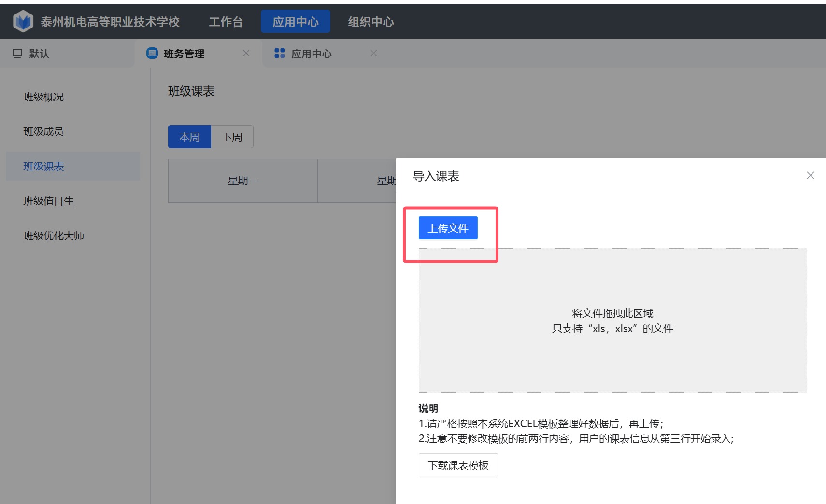Viewport: 826px width, 504px height.
Task: Click the school logo icon
Action: (22, 21)
